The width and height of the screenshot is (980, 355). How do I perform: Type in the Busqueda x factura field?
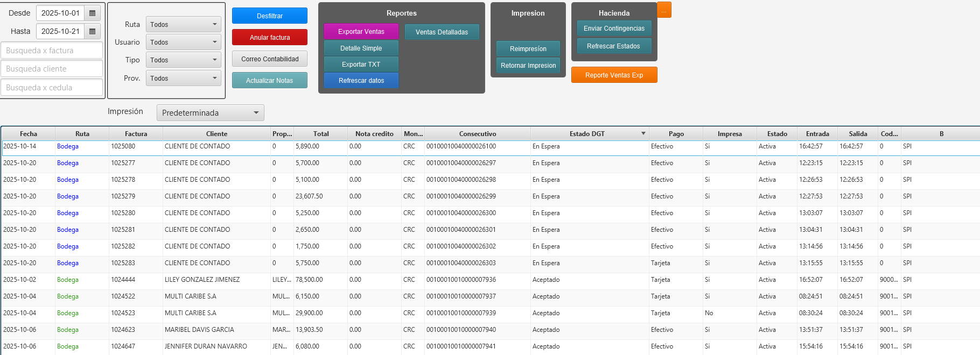[52, 51]
